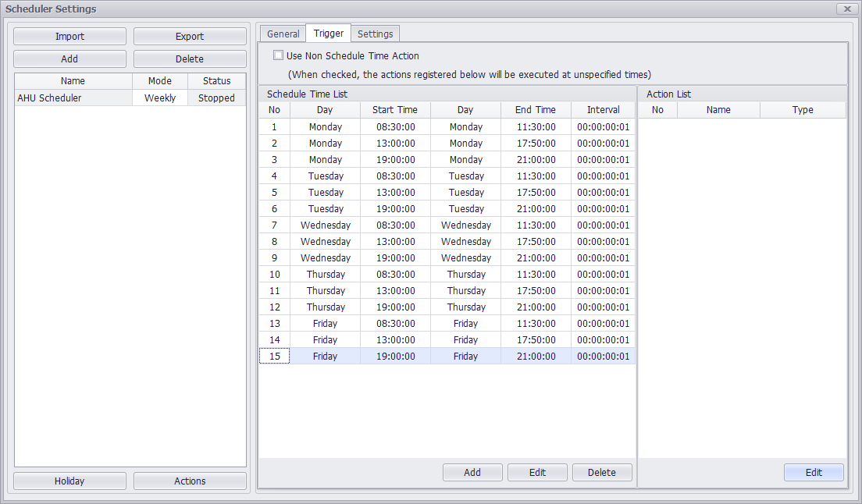Select schedule row 1 Monday 08:30:00
The height and width of the screenshot is (504, 862).
(x=394, y=127)
